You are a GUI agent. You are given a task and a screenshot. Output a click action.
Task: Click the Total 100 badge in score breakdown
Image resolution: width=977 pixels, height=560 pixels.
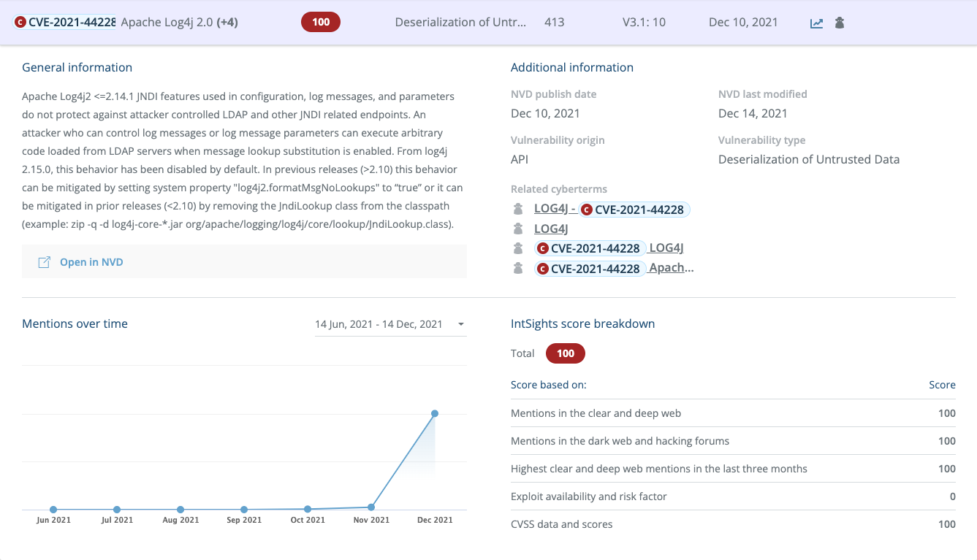[x=565, y=353]
